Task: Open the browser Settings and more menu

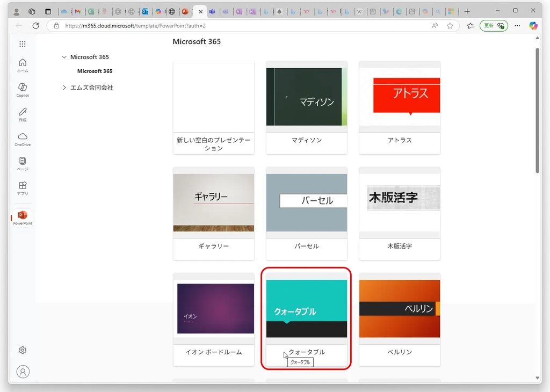Action: [517, 26]
